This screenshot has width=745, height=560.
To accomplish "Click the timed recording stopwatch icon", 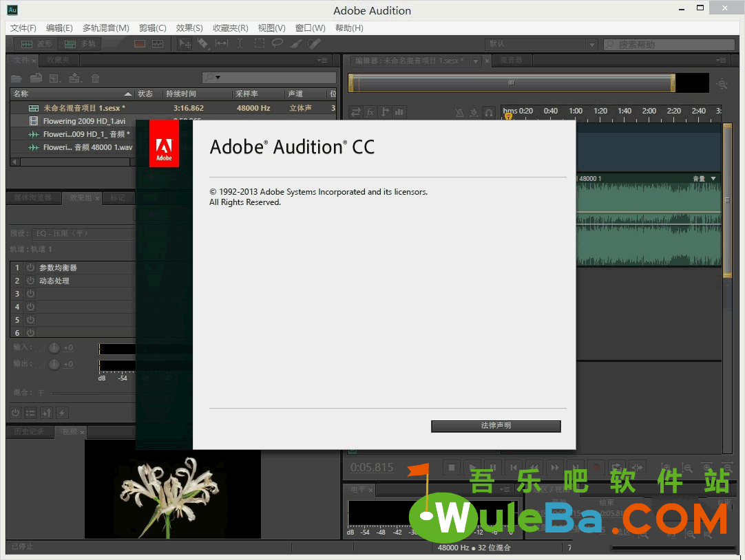I will 474,112.
